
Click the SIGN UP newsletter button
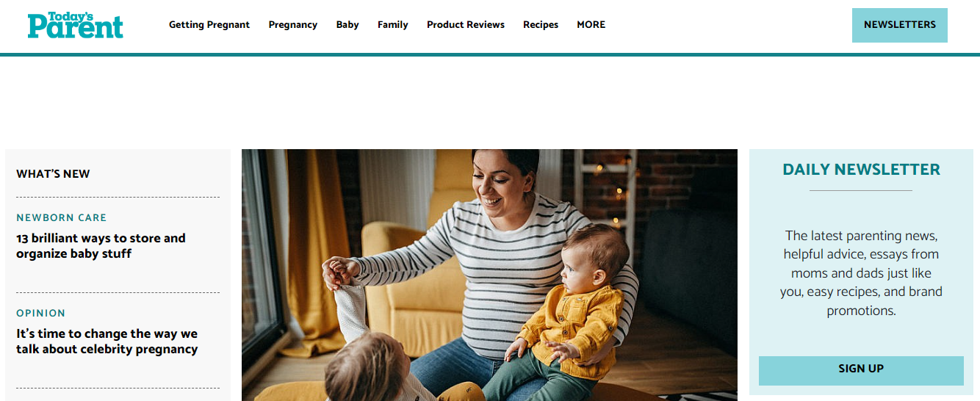click(x=861, y=370)
